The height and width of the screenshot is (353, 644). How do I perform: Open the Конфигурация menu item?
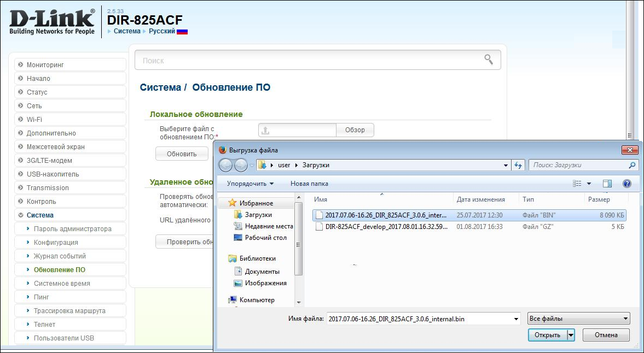[56, 242]
